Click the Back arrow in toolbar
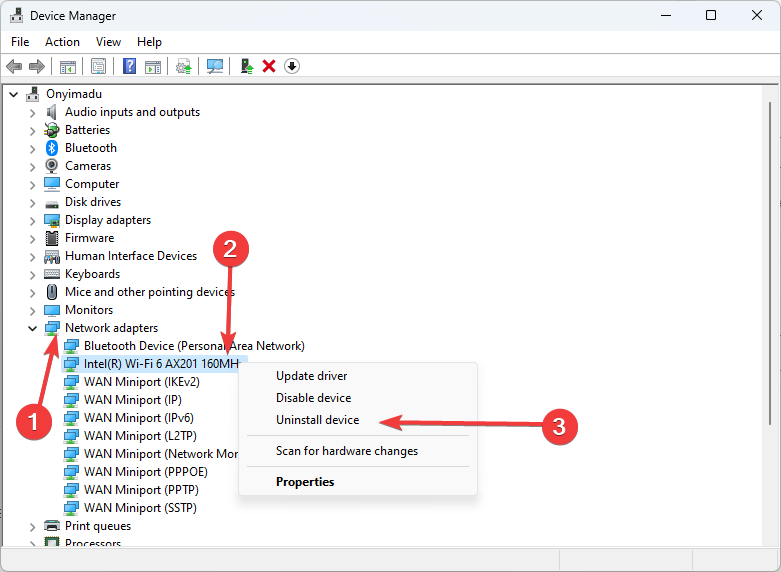Screen dimensions: 781x572 (14, 66)
